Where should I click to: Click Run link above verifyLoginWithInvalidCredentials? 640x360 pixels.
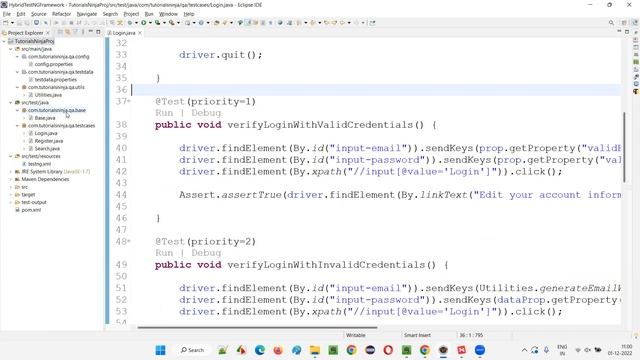click(164, 253)
